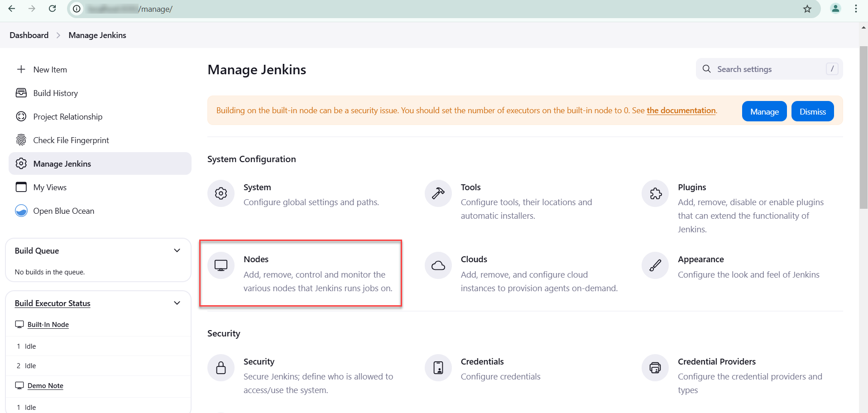Click Manage Jenkins breadcrumb
Viewport: 868px width, 413px height.
tap(97, 35)
